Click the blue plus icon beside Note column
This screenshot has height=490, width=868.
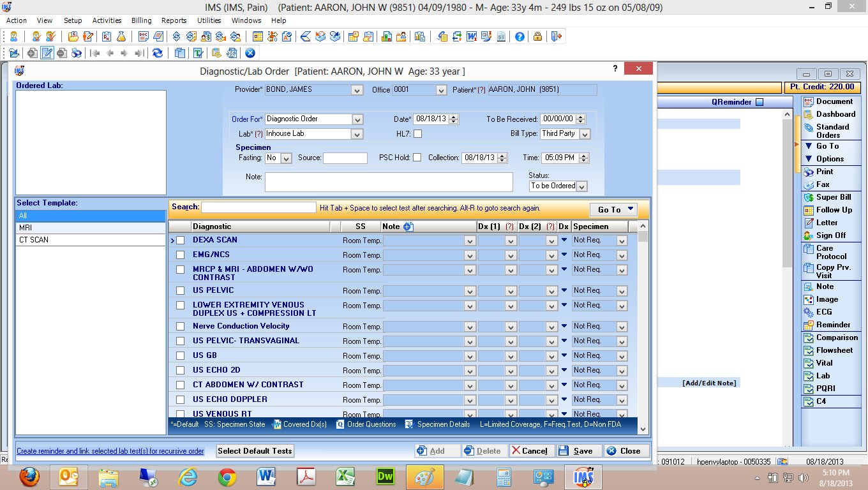click(408, 226)
